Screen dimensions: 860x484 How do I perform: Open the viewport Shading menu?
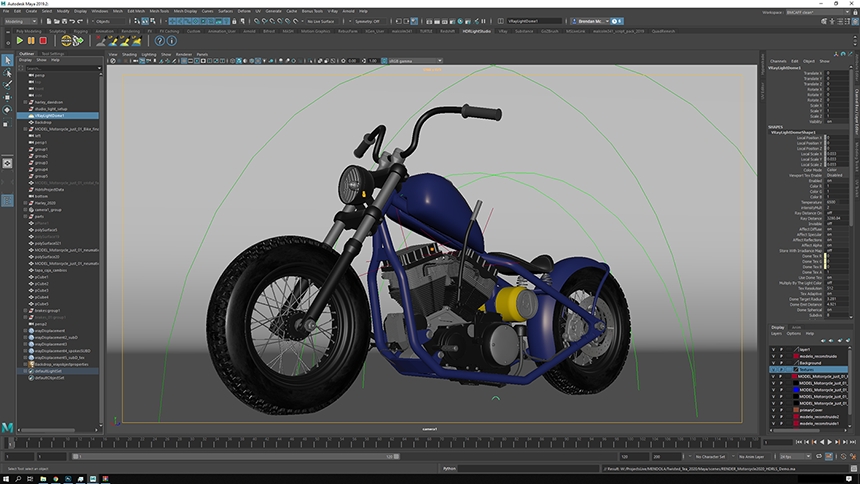129,54
